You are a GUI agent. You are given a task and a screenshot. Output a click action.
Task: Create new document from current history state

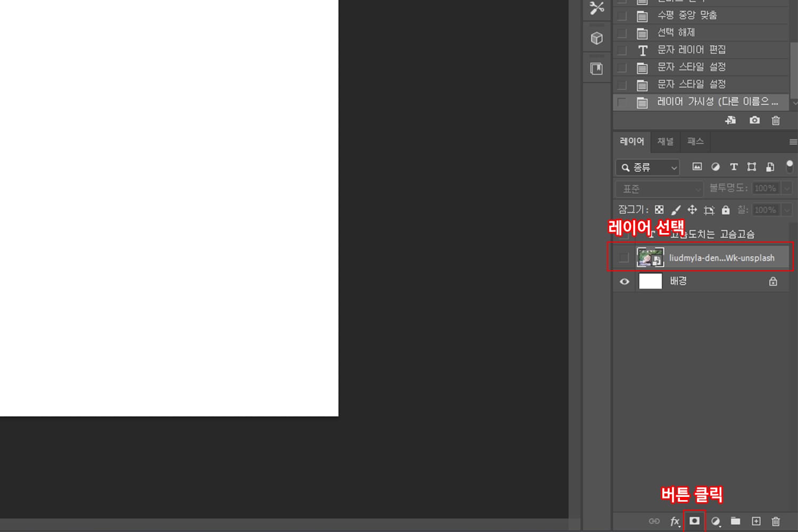tap(731, 120)
